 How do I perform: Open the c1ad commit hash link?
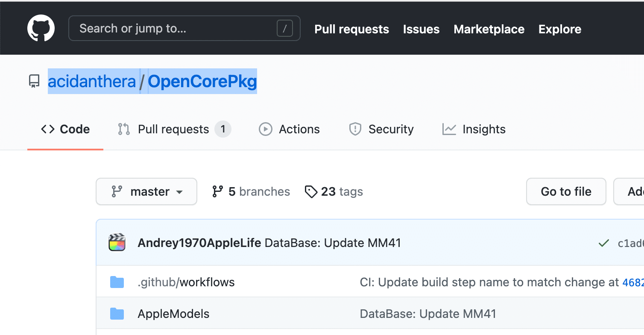click(x=631, y=244)
